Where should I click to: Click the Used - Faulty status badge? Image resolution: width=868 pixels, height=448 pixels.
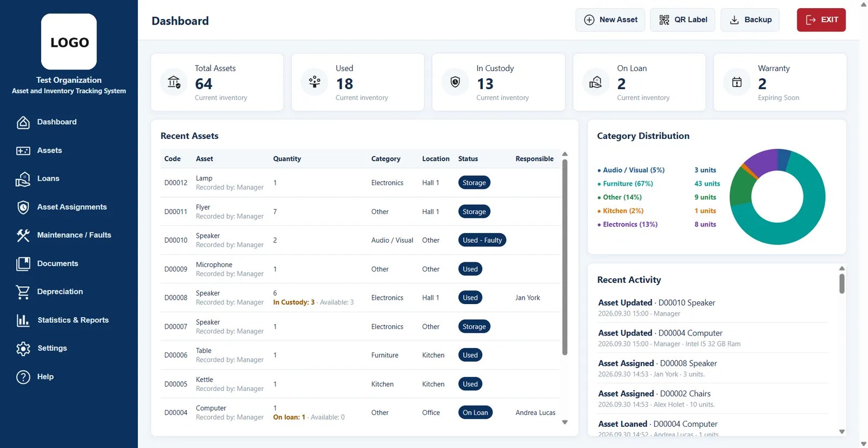[x=482, y=240]
